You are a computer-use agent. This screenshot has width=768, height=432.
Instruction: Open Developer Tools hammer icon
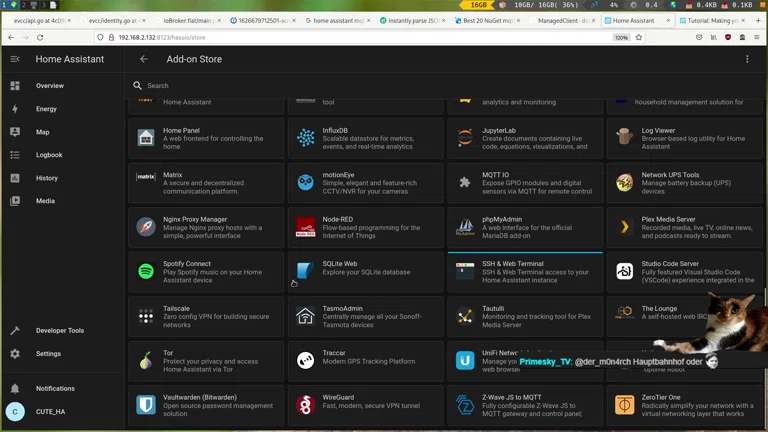click(15, 331)
